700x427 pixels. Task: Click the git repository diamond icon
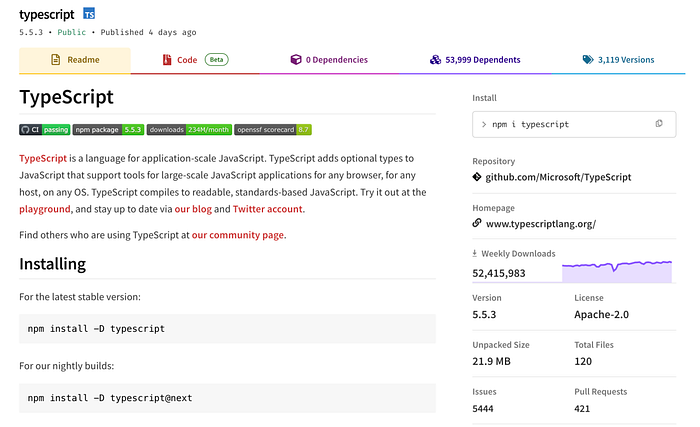477,177
